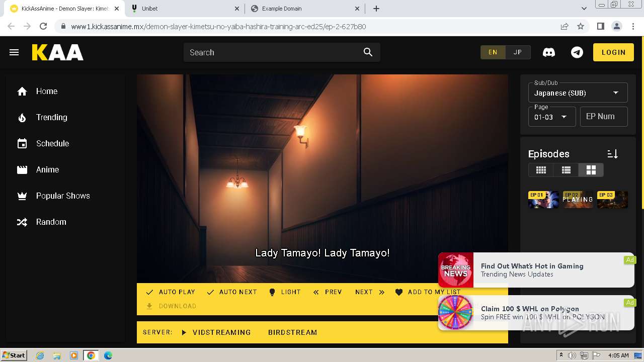The image size is (644, 362).
Task: Click the Anime clapperboard icon
Action: (x=22, y=170)
